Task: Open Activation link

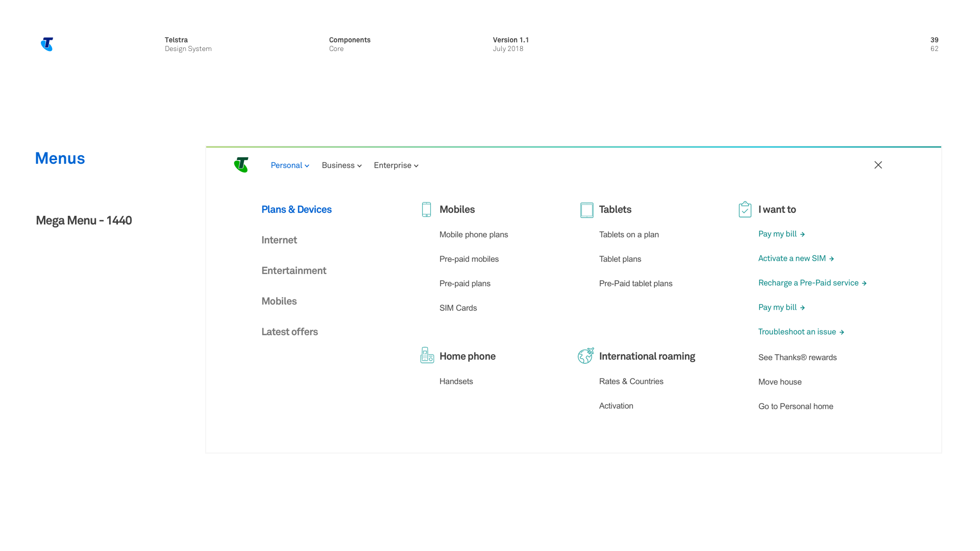Action: pyautogui.click(x=616, y=406)
